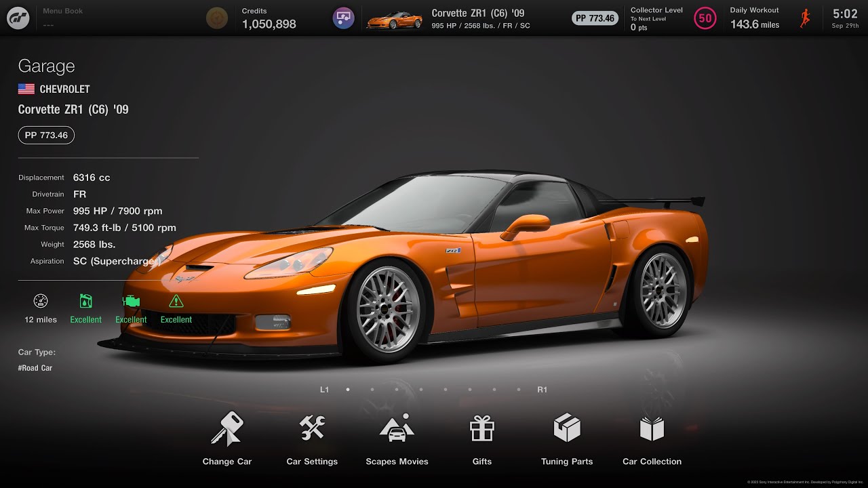Click the Garage heading

pyautogui.click(x=46, y=66)
